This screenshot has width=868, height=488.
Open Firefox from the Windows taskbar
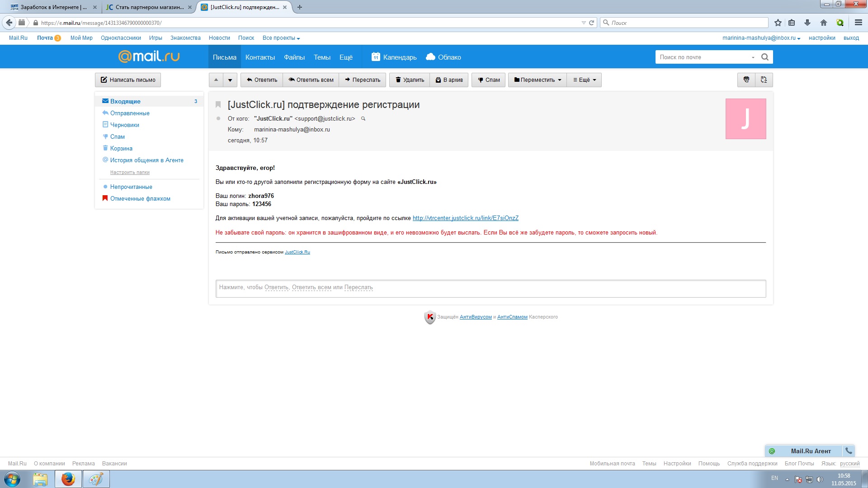(x=68, y=479)
